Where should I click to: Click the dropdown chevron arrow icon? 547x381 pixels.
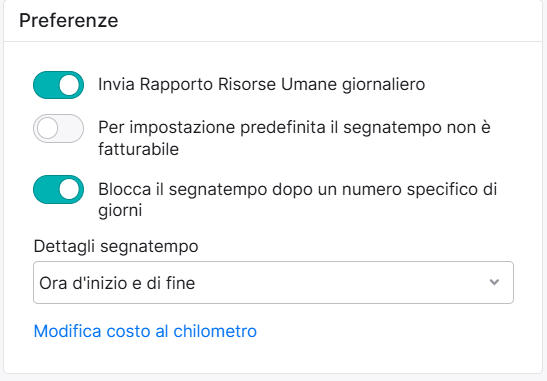click(494, 282)
